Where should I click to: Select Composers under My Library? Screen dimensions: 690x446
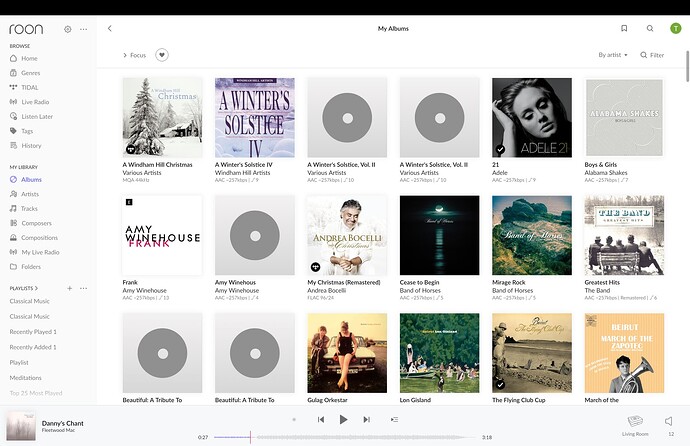click(x=31, y=223)
